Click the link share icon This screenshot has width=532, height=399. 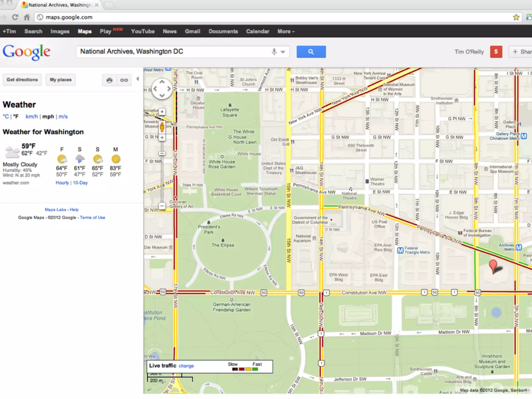point(124,80)
